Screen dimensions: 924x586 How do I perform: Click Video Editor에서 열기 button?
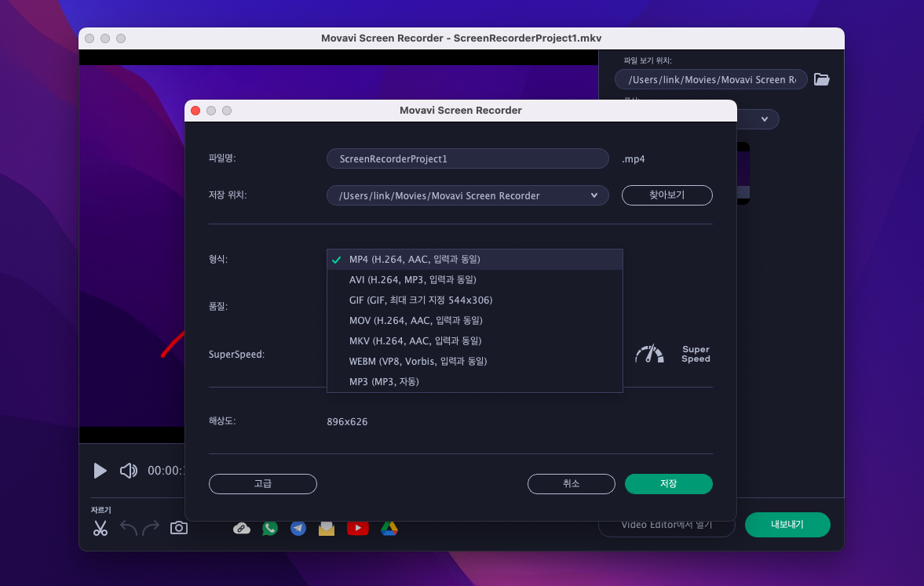click(x=667, y=524)
